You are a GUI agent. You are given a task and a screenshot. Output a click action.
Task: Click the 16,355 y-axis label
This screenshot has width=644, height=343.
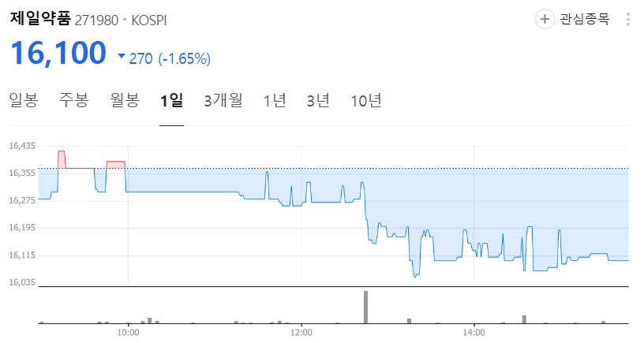click(x=22, y=173)
